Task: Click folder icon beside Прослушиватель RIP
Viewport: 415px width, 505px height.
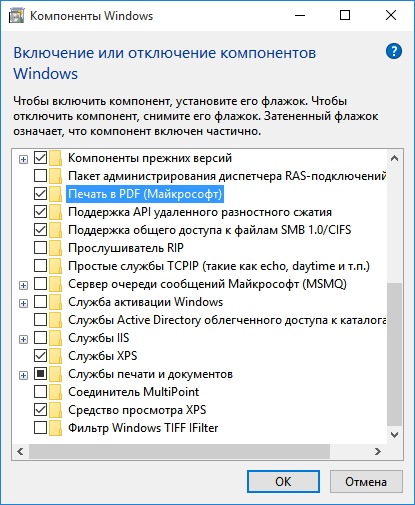Action: pyautogui.click(x=55, y=248)
